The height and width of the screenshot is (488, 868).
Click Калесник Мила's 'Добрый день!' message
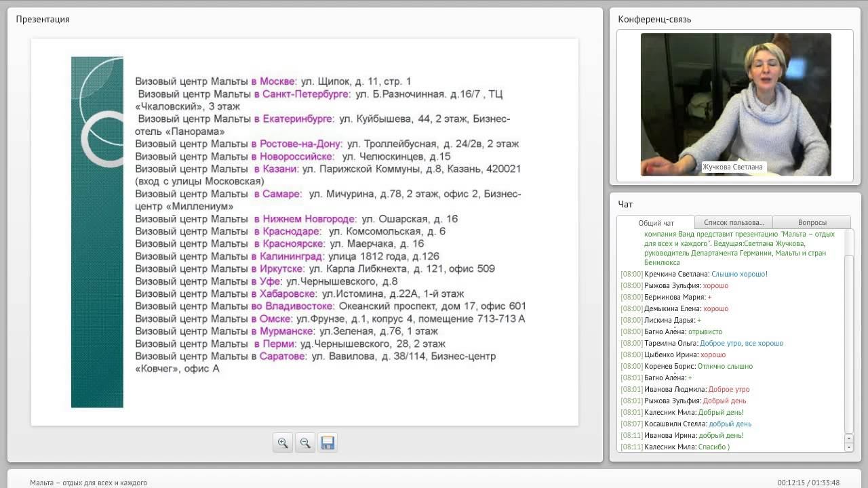682,413
